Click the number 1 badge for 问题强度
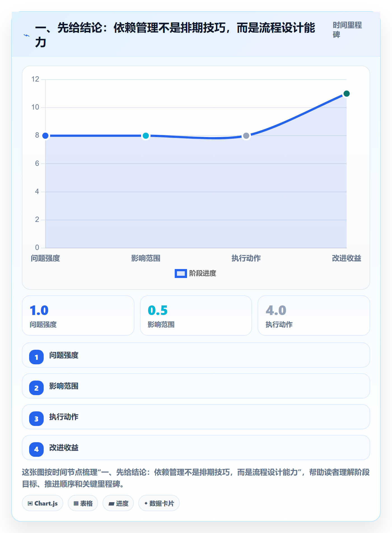The width and height of the screenshot is (392, 533). click(36, 357)
